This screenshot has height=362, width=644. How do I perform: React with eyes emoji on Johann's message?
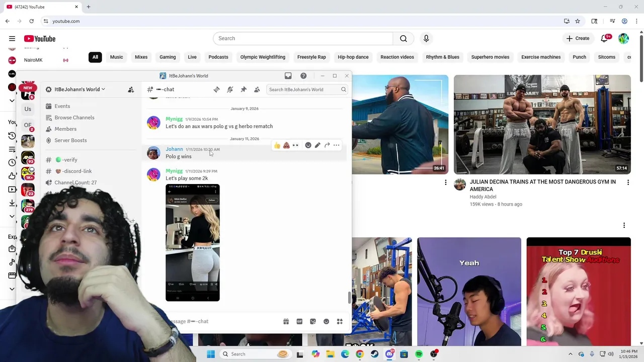pos(296,145)
